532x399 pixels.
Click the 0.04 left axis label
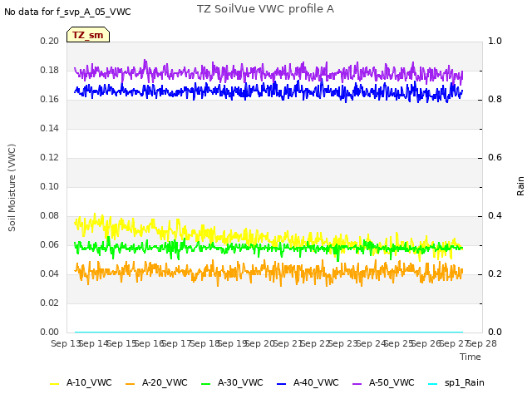tap(50, 273)
